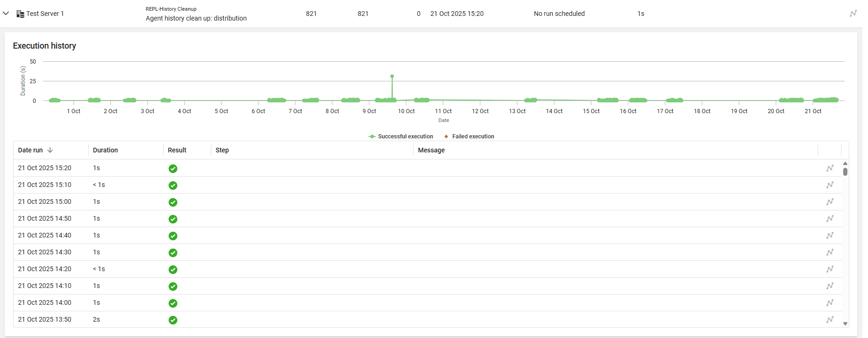This screenshot has width=868, height=338.
Task: Toggle Failed execution legend series
Action: (469, 137)
